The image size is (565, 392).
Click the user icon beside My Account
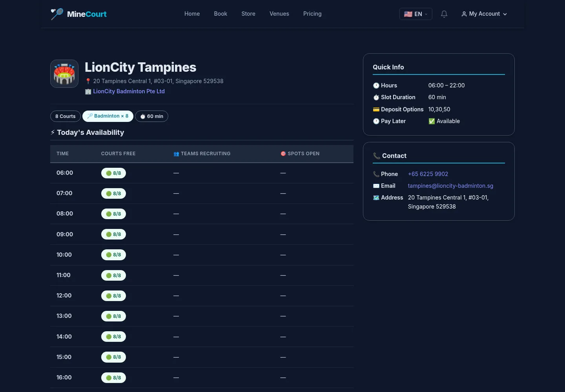464,14
